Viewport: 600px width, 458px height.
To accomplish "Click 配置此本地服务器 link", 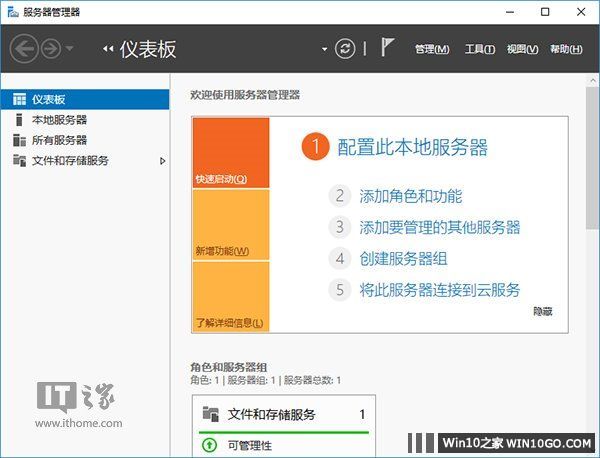I will pos(412,148).
